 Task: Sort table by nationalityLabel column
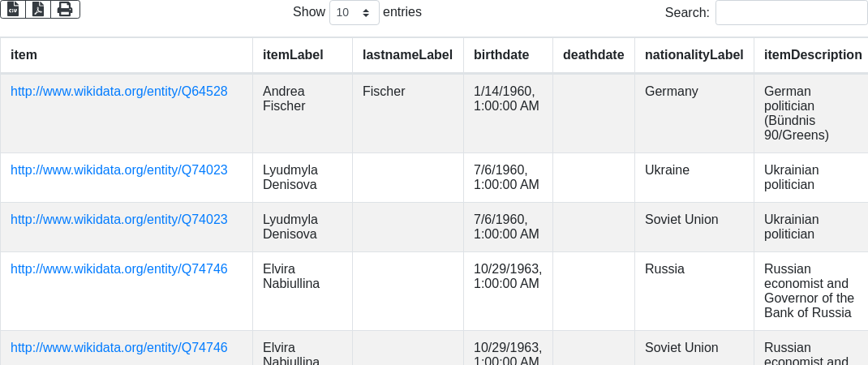[694, 55]
